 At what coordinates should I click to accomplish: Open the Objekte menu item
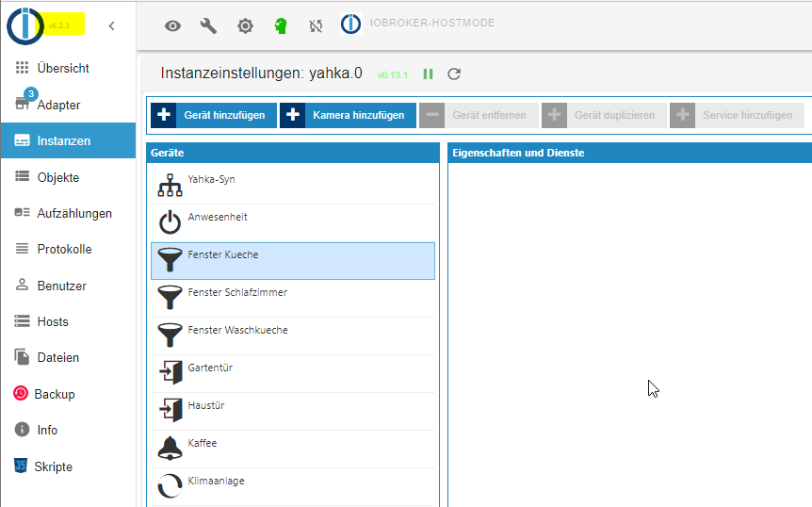pyautogui.click(x=69, y=177)
